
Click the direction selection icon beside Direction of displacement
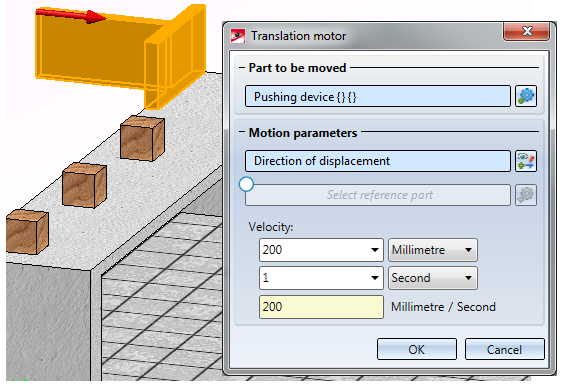point(526,161)
